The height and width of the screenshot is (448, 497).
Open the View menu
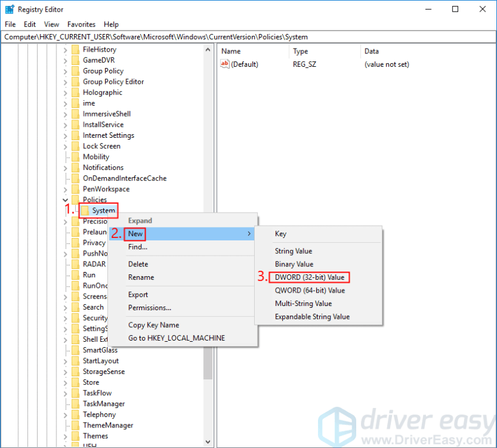(x=51, y=24)
